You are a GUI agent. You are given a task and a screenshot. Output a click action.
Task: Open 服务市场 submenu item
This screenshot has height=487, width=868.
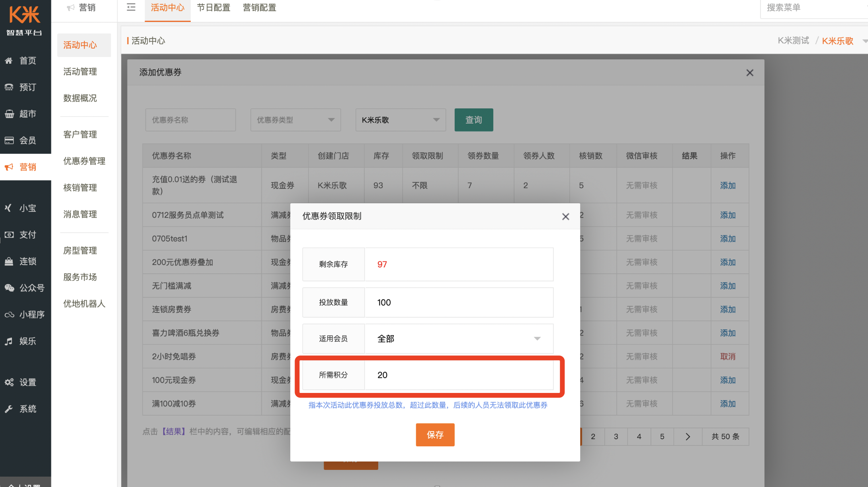coord(80,277)
